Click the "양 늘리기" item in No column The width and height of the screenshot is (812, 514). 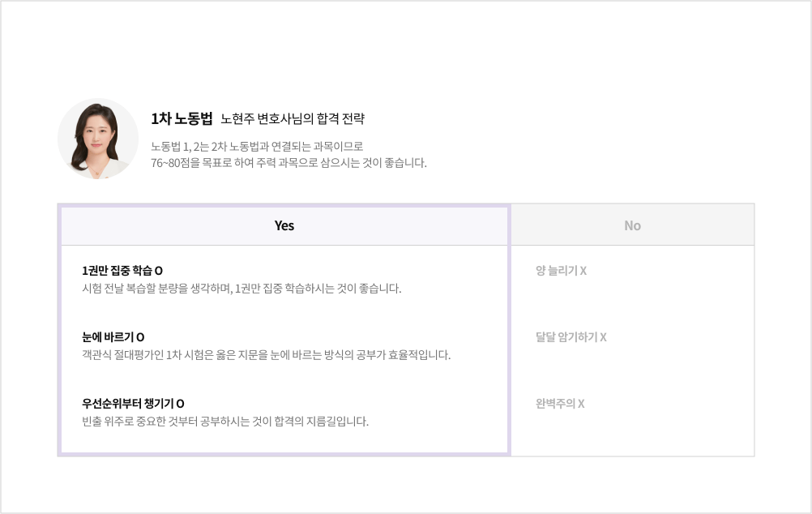[x=556, y=271]
